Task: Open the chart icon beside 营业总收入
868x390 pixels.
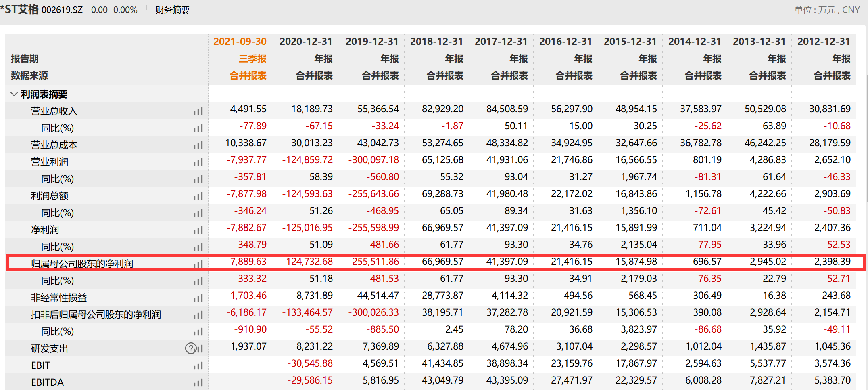Action: (198, 111)
